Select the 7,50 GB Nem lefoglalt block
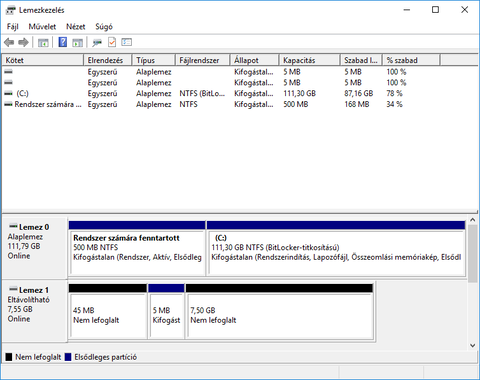The width and height of the screenshot is (480, 380). point(279,311)
